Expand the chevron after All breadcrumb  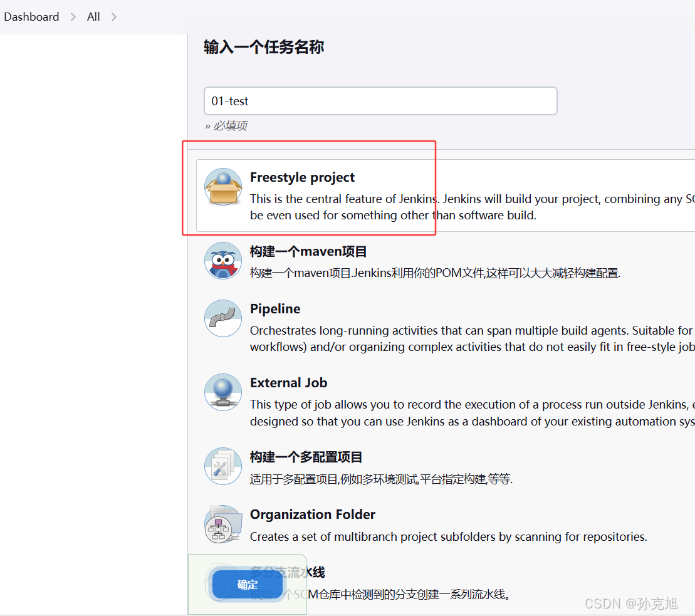coord(114,17)
